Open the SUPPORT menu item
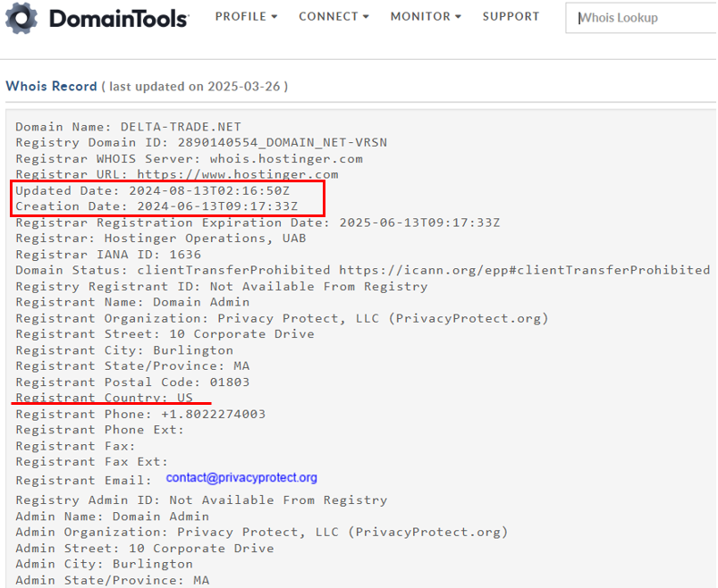The image size is (718, 588). pos(511,16)
